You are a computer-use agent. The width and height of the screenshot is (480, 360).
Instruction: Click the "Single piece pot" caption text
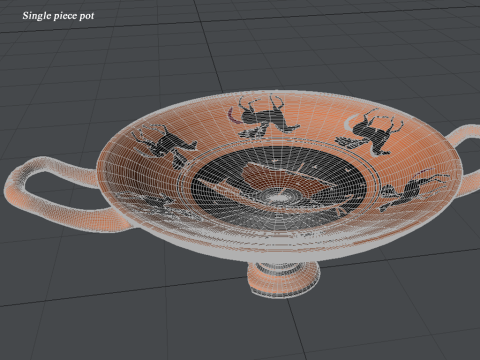(x=58, y=16)
